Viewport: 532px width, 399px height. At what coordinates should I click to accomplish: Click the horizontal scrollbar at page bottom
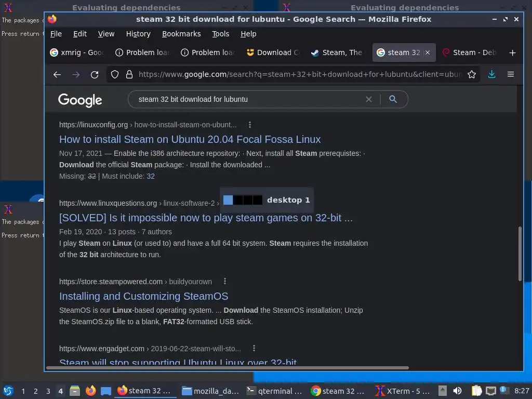point(228,368)
